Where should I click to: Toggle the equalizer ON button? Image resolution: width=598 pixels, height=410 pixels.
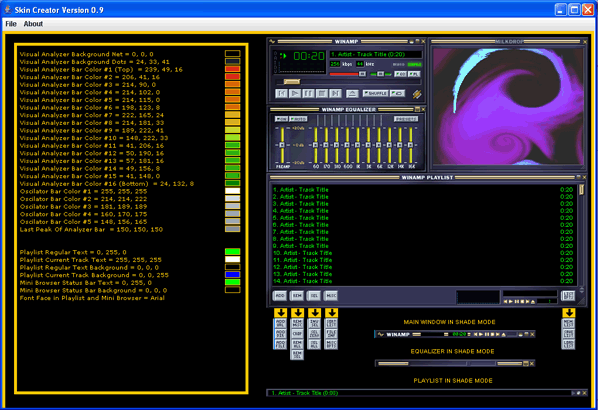tap(281, 119)
